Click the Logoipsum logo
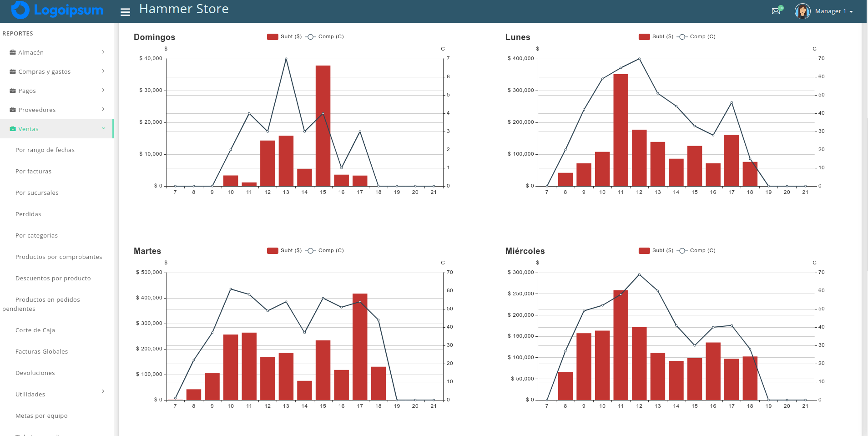The width and height of the screenshot is (868, 436). [x=57, y=10]
